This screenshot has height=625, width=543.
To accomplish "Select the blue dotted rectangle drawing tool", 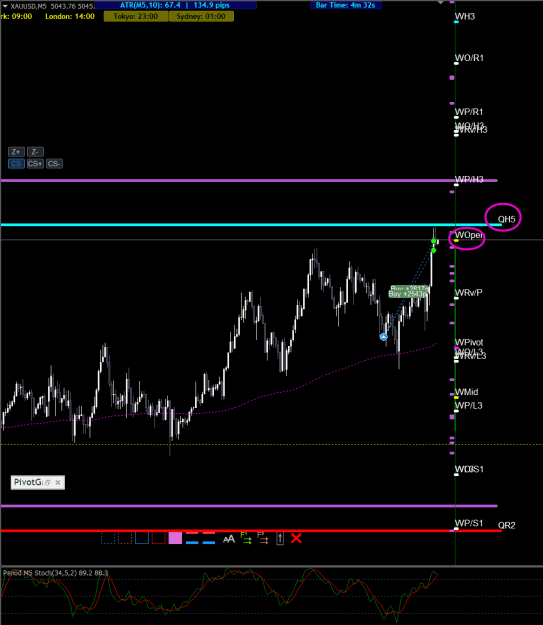I will (108, 539).
